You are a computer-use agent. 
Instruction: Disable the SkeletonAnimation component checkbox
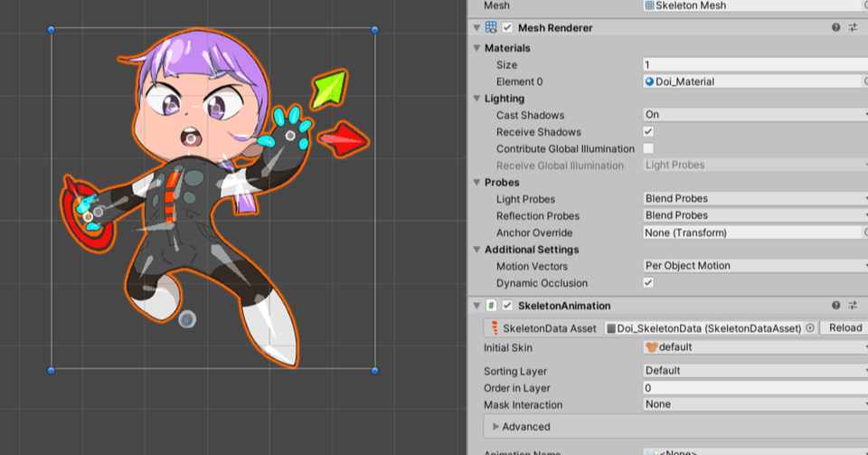coord(507,306)
